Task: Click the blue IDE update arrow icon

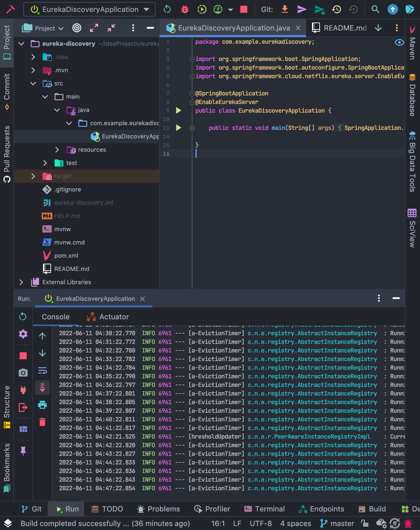Action: (393, 9)
